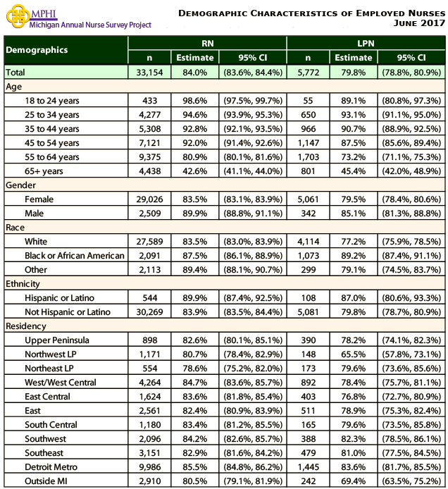Click the MPHI logo emblem
The width and height of the screenshot is (448, 489).
(x=18, y=16)
